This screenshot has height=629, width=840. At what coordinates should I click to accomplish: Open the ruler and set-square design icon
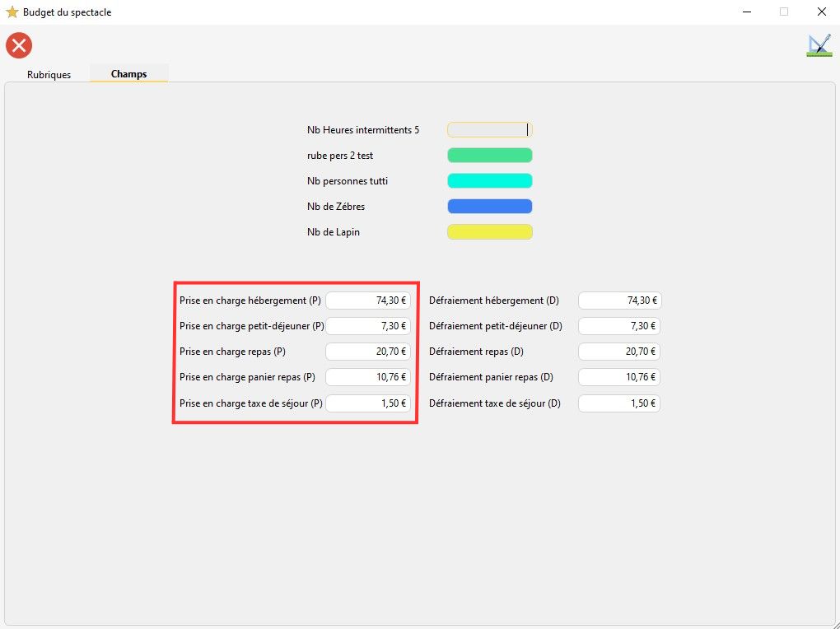pos(819,45)
